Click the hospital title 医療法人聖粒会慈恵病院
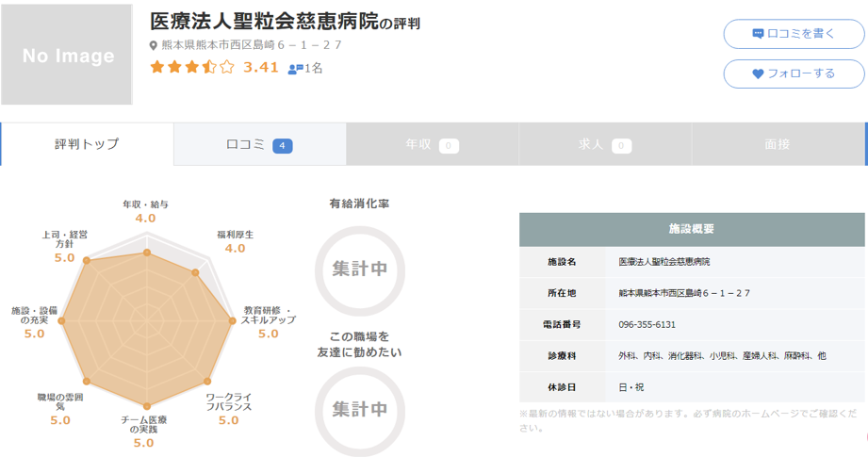Viewport: 868px width, 457px height. pos(265,22)
